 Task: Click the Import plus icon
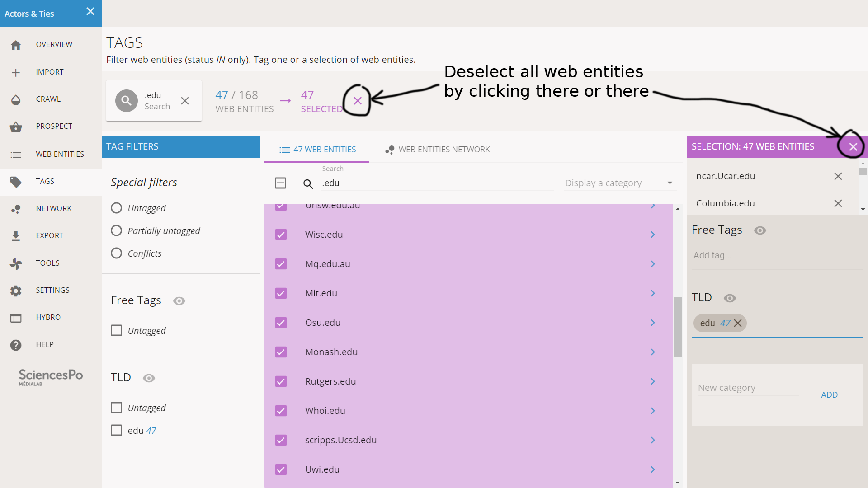pyautogui.click(x=16, y=72)
